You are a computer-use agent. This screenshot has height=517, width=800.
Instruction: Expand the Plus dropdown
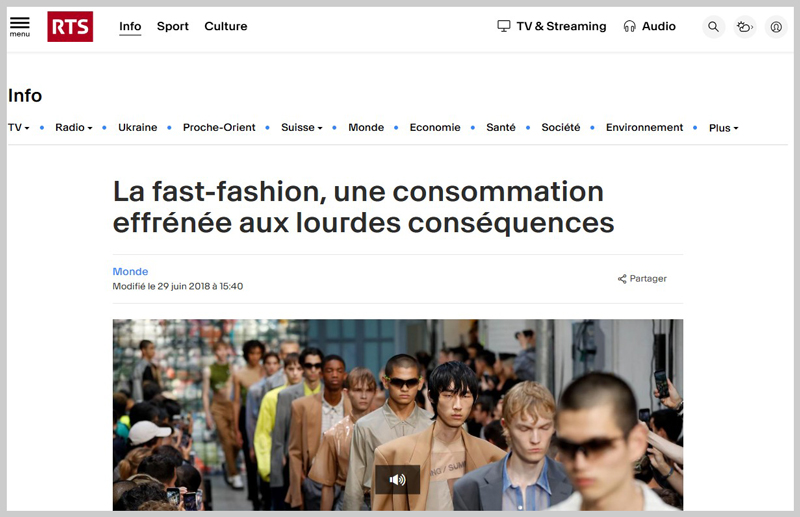723,128
